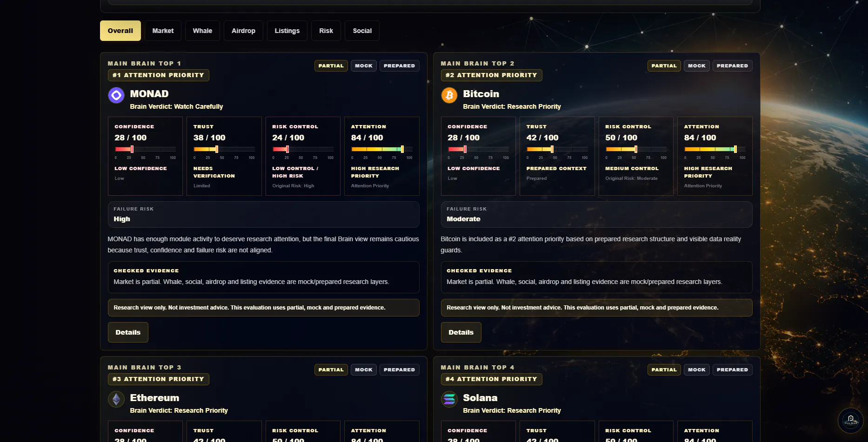Open the Market tab
Viewport: 868px width, 442px height.
tap(163, 31)
